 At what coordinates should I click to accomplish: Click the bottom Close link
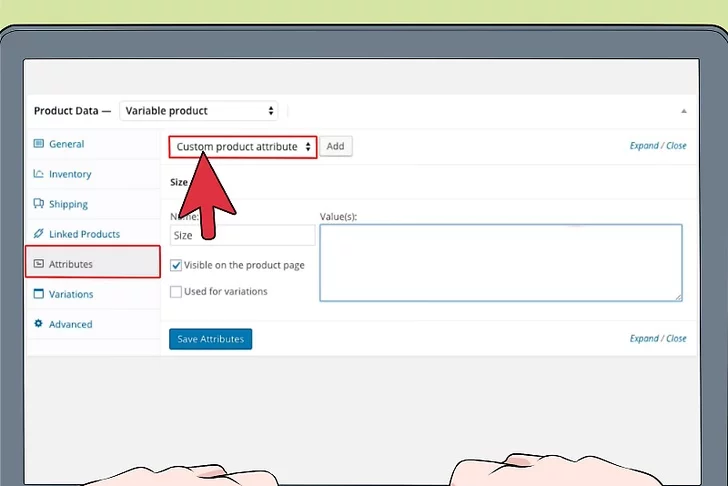[x=677, y=339]
